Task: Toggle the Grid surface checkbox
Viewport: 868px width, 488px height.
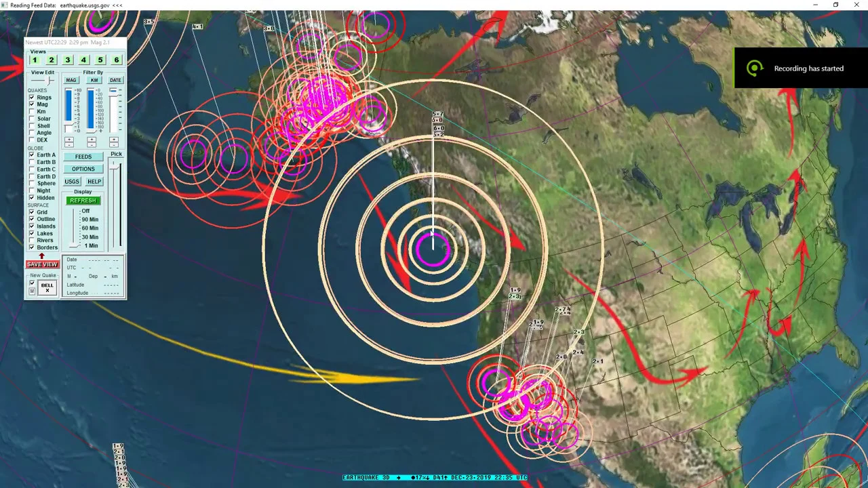Action: (x=31, y=212)
